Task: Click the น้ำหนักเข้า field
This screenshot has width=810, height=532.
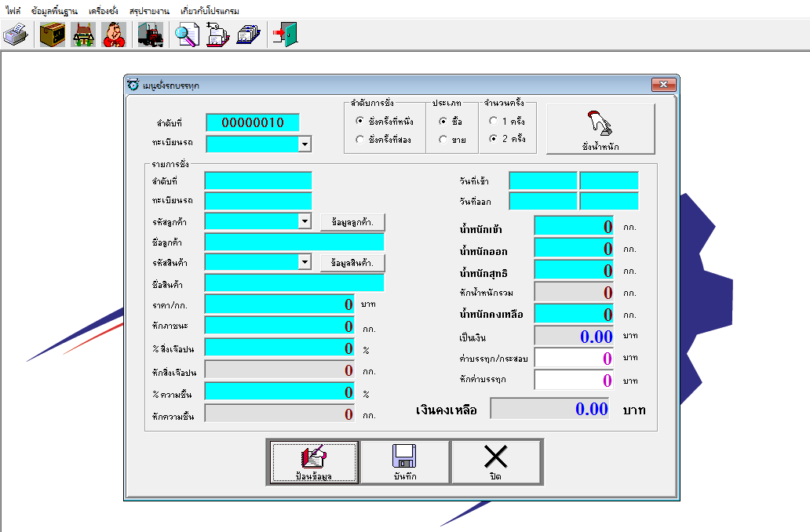Action: point(574,226)
